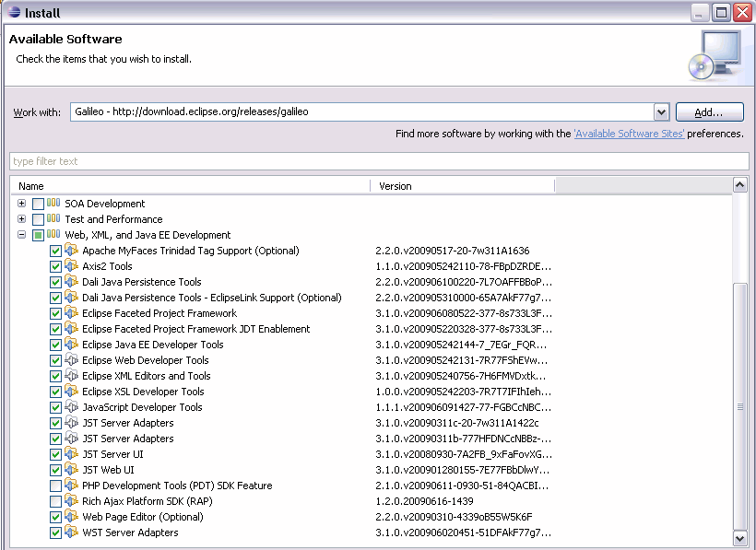The width and height of the screenshot is (756, 550).
Task: Click the SOA Development category icon
Action: click(x=53, y=204)
